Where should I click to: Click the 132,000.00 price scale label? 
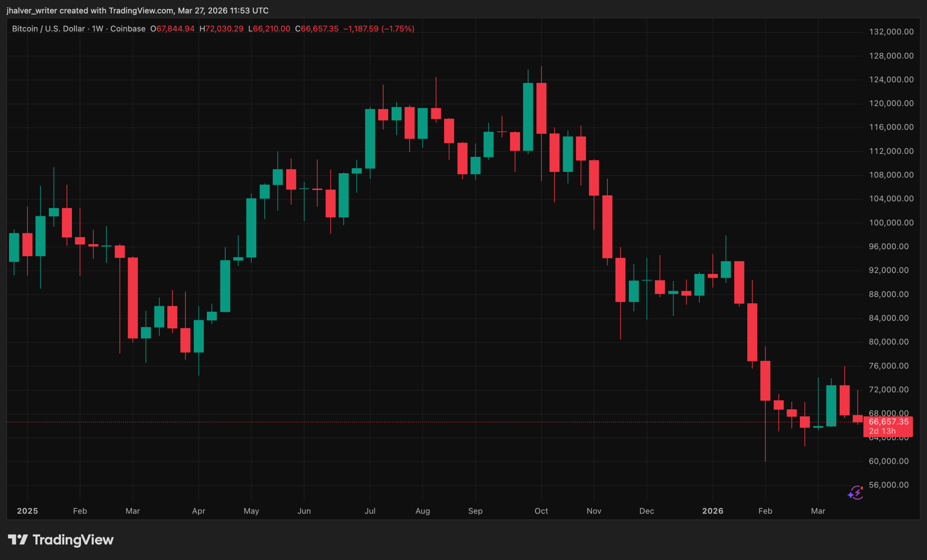point(891,32)
